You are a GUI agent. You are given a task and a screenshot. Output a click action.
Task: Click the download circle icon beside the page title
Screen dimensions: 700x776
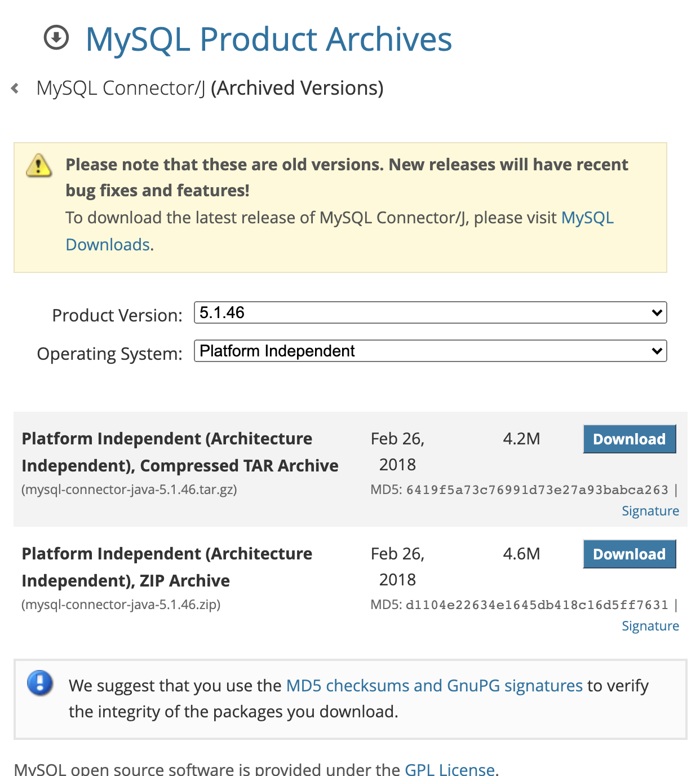tap(56, 38)
